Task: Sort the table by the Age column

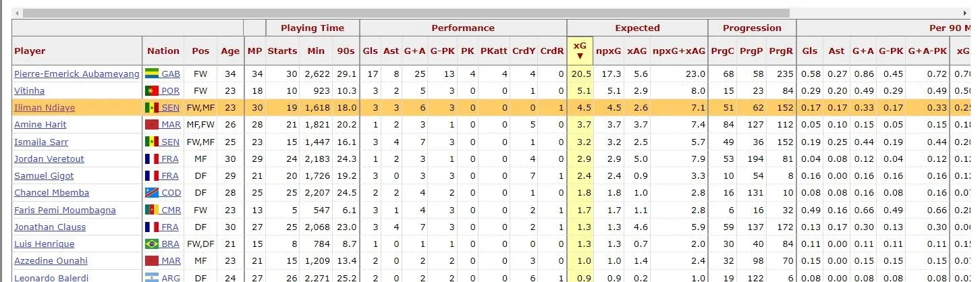Action: (230, 51)
